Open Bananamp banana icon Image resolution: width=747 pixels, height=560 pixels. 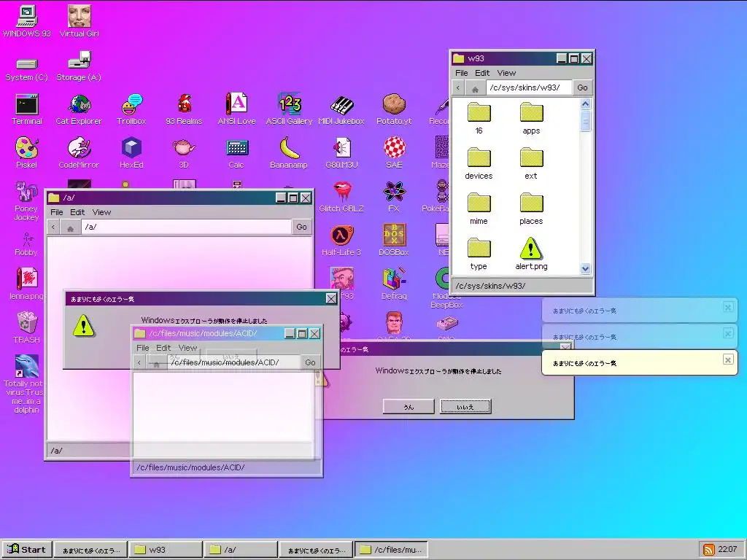point(289,153)
